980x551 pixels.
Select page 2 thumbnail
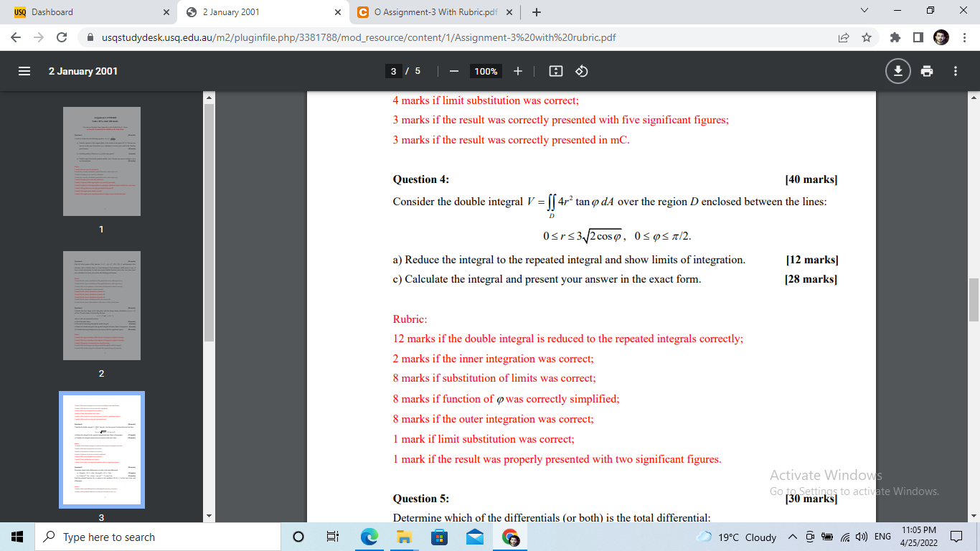(x=102, y=306)
